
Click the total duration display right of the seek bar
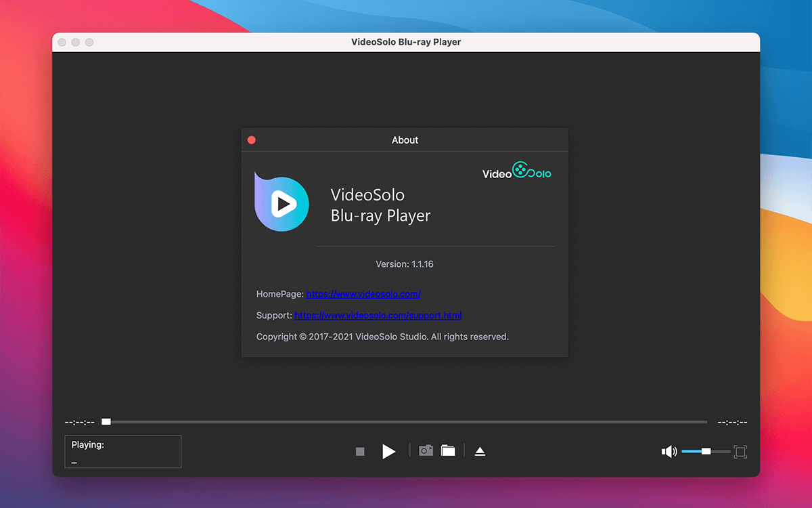(x=732, y=422)
